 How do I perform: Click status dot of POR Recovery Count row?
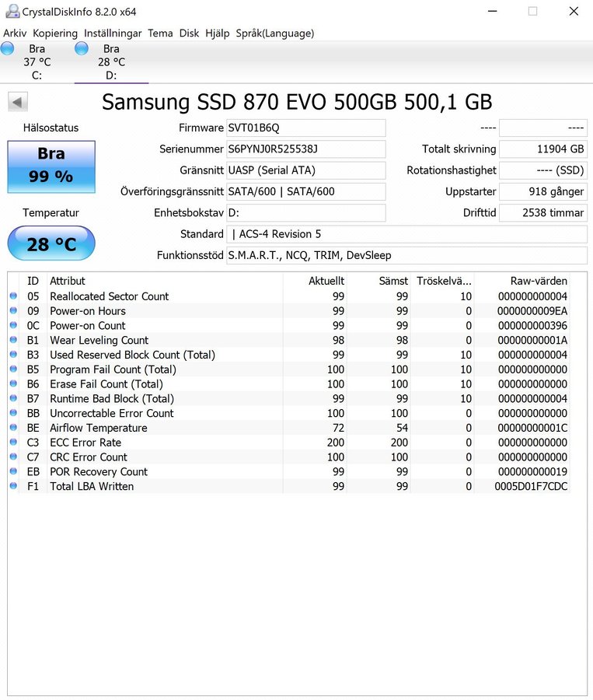(x=13, y=471)
